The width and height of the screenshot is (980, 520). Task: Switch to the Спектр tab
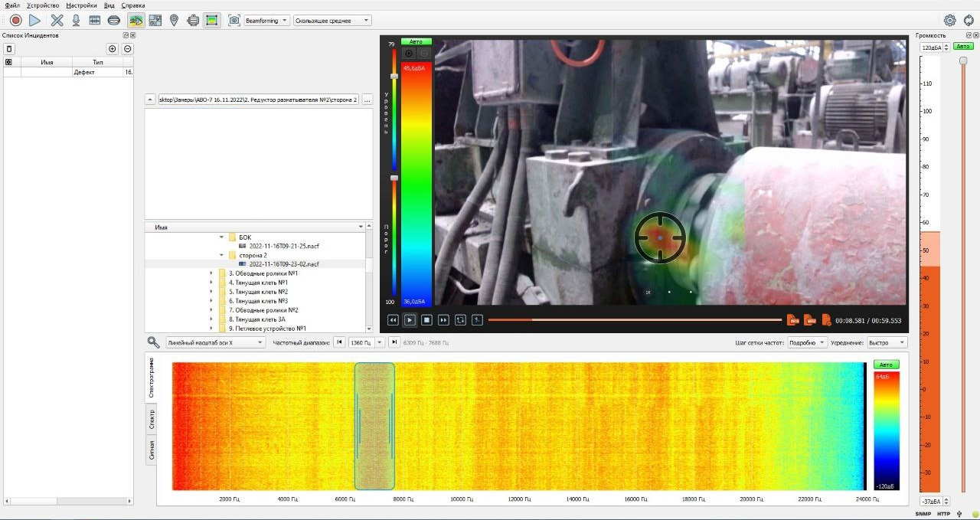click(x=151, y=417)
